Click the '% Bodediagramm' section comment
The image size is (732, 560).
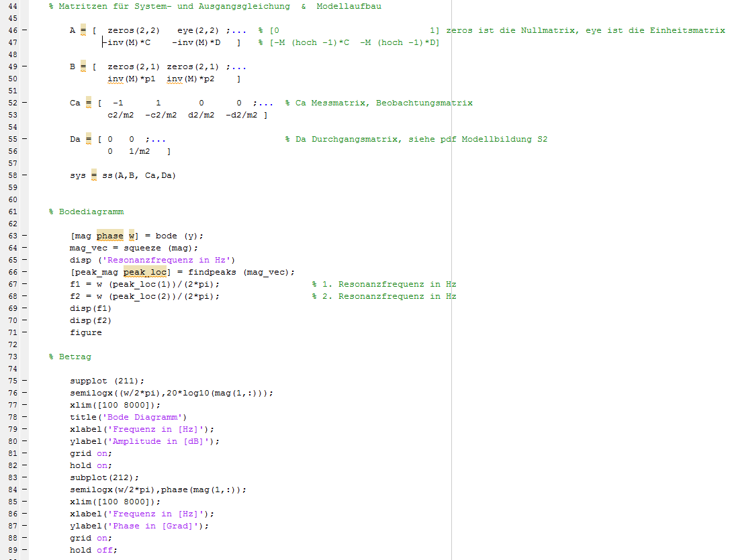coord(86,212)
